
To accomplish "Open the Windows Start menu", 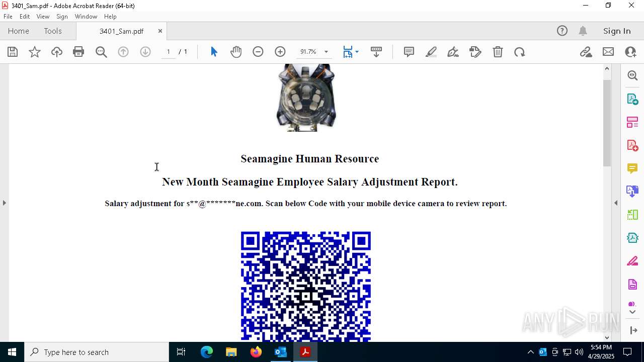I will tap(12, 352).
